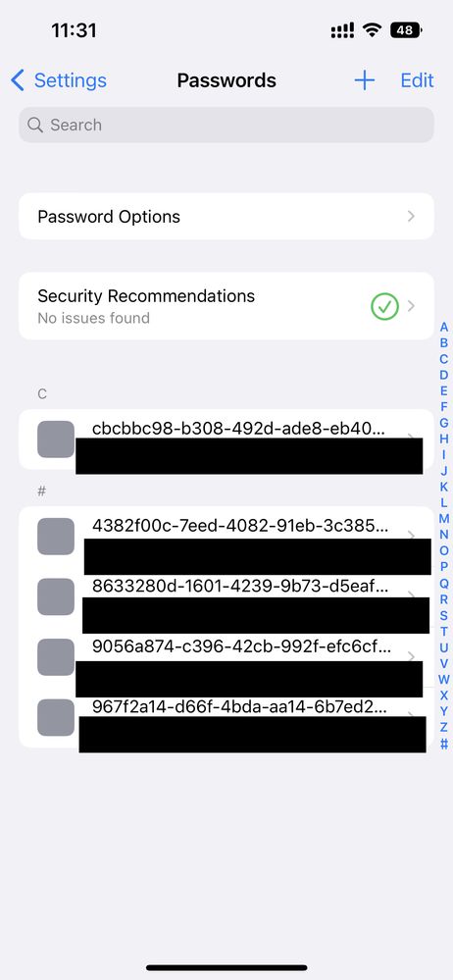Screen dimensions: 453x980
Task: Tap the Edit button
Action: [417, 80]
